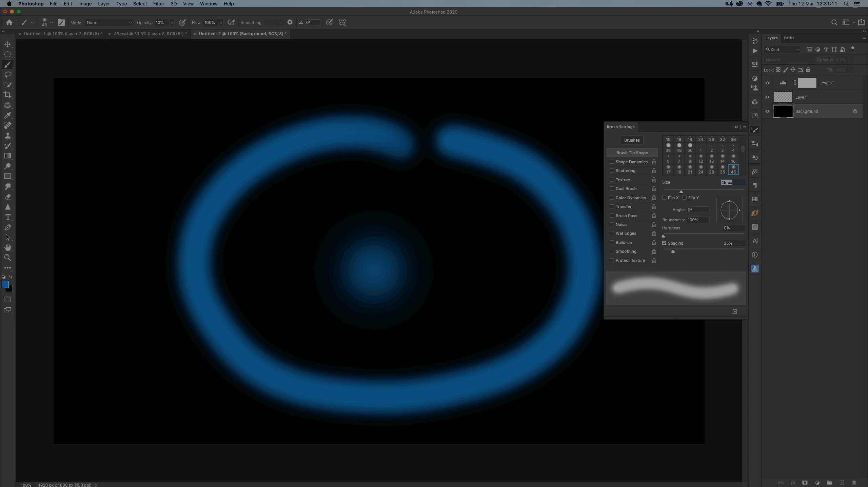This screenshot has width=868, height=487.
Task: Select Brush Tip Shape section
Action: (632, 153)
